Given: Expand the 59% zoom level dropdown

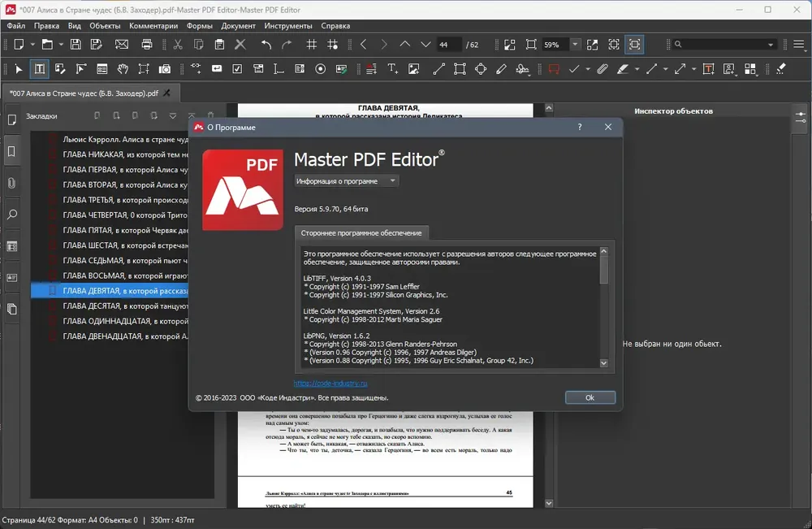Looking at the screenshot, I should (x=575, y=45).
